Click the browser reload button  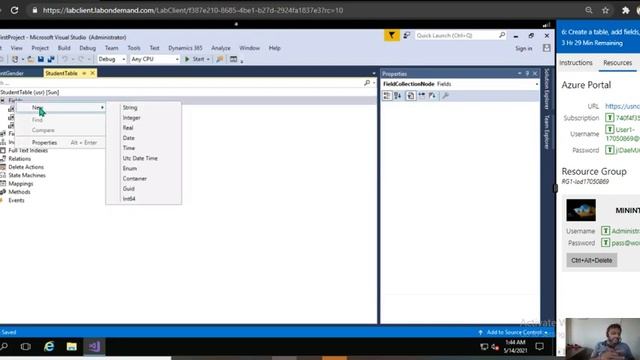[14, 10]
